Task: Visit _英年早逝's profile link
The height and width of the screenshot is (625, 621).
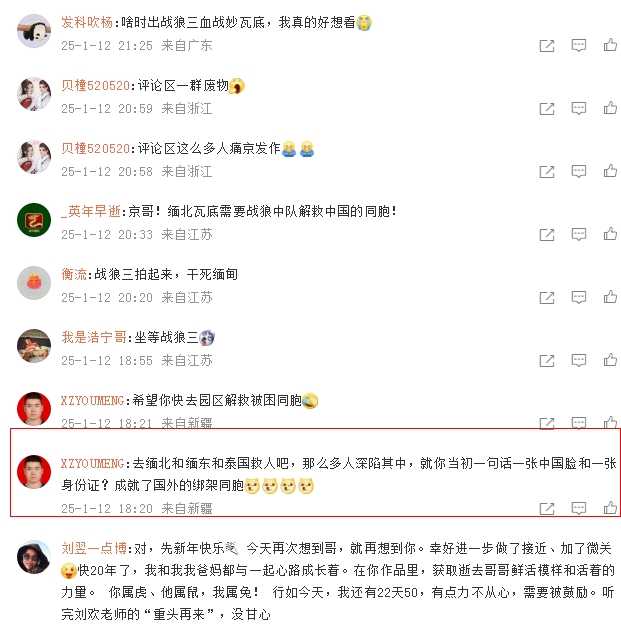Action: tap(91, 211)
